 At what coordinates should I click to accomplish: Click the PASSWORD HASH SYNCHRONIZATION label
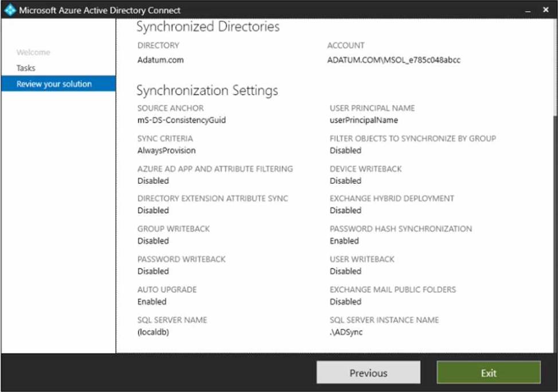pos(401,229)
